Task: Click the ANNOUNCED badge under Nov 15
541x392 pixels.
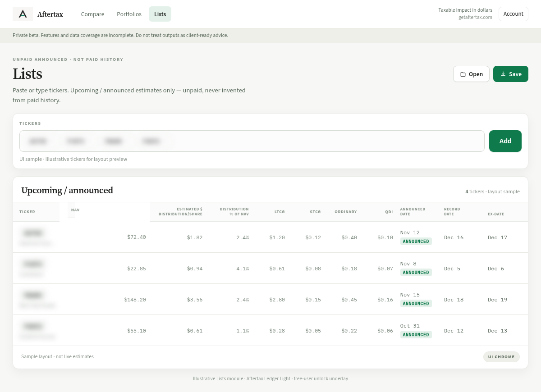Action: [x=416, y=304]
